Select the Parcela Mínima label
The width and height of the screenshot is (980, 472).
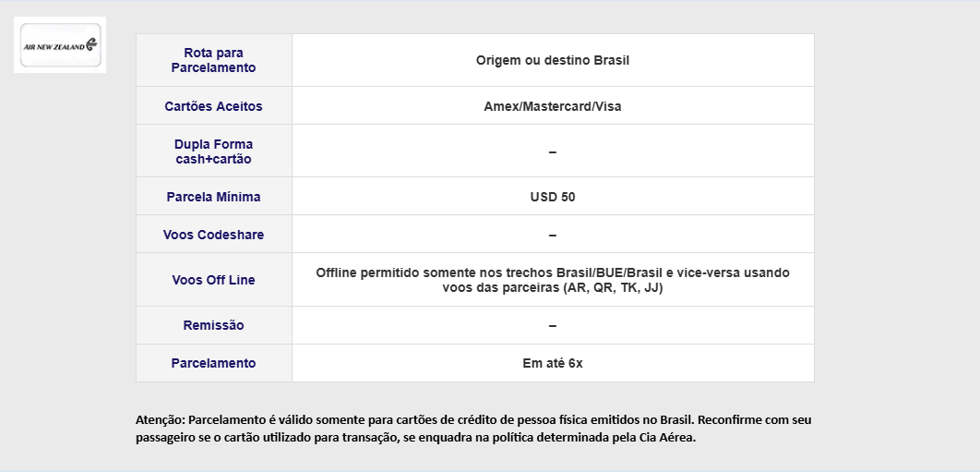tap(214, 197)
